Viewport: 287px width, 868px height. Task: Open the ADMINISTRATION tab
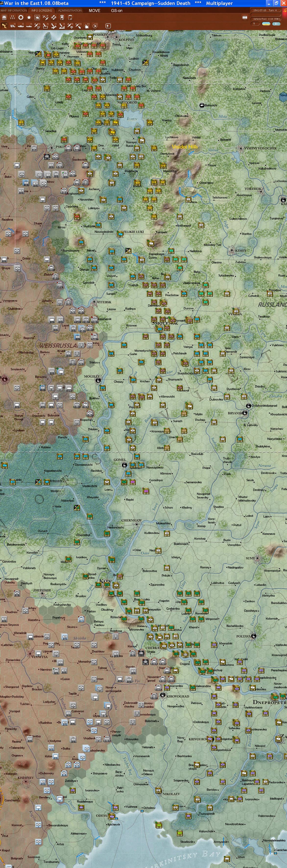pyautogui.click(x=70, y=11)
